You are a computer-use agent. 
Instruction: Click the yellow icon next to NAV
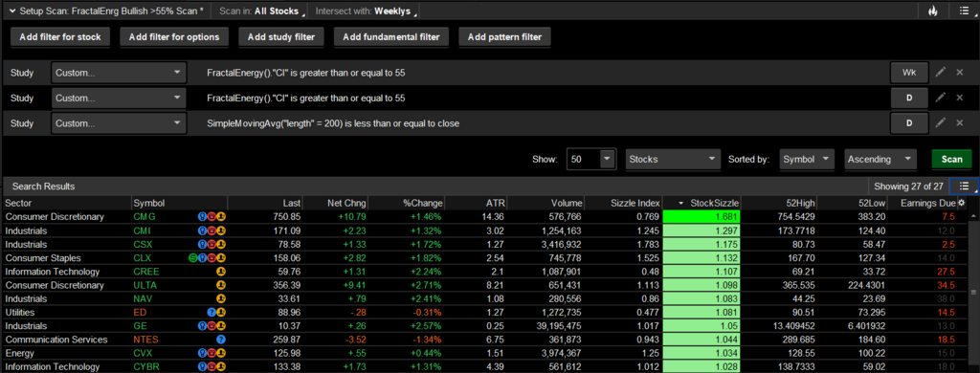point(221,299)
